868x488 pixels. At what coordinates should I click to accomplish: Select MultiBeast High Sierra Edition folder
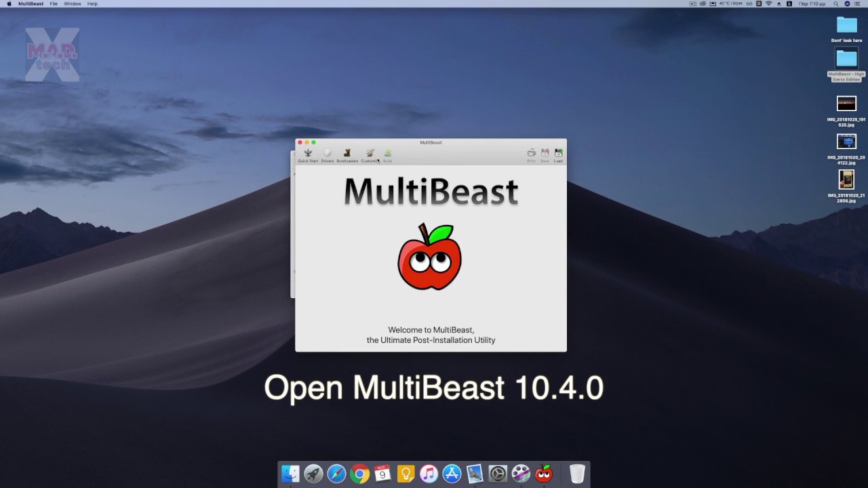coord(846,65)
